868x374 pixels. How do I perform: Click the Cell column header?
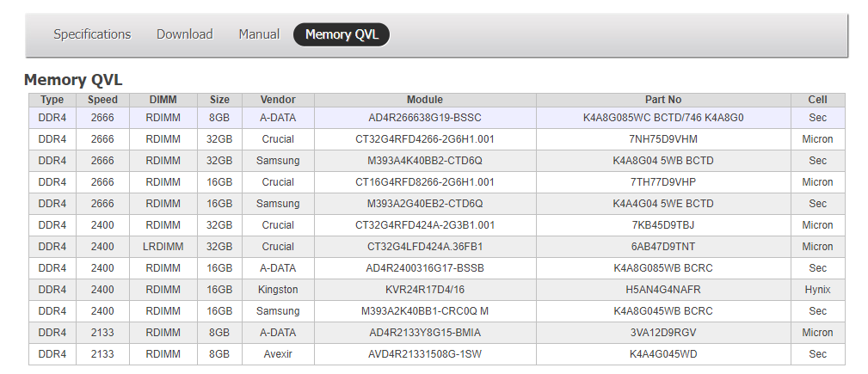(817, 100)
